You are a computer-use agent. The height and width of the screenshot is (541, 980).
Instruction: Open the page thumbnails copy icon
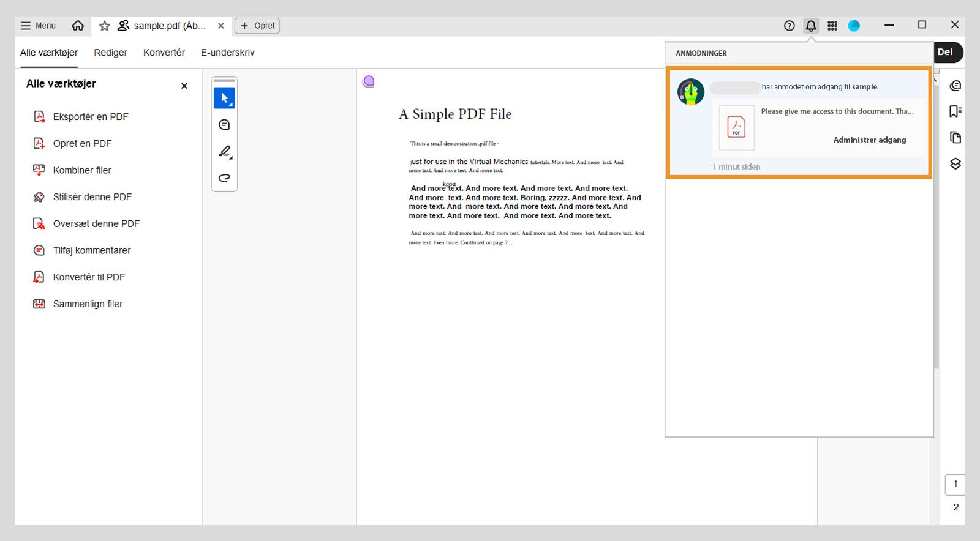(955, 138)
